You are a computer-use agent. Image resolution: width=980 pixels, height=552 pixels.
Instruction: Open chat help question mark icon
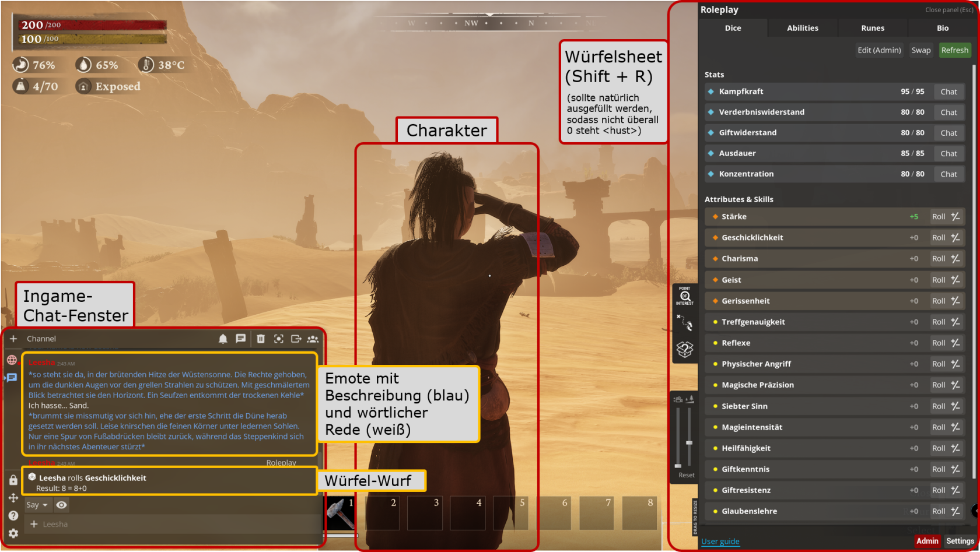13,516
